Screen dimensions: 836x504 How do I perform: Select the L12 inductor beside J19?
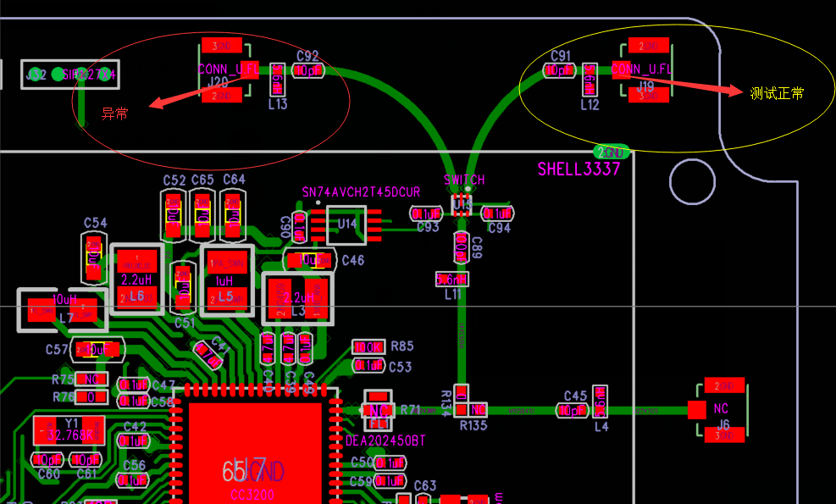point(590,80)
